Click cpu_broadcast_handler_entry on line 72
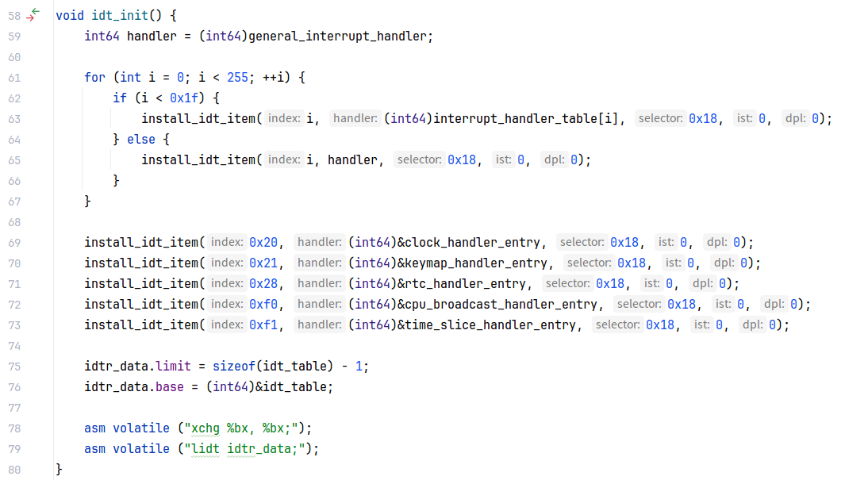This screenshot has width=868, height=480. point(501,305)
